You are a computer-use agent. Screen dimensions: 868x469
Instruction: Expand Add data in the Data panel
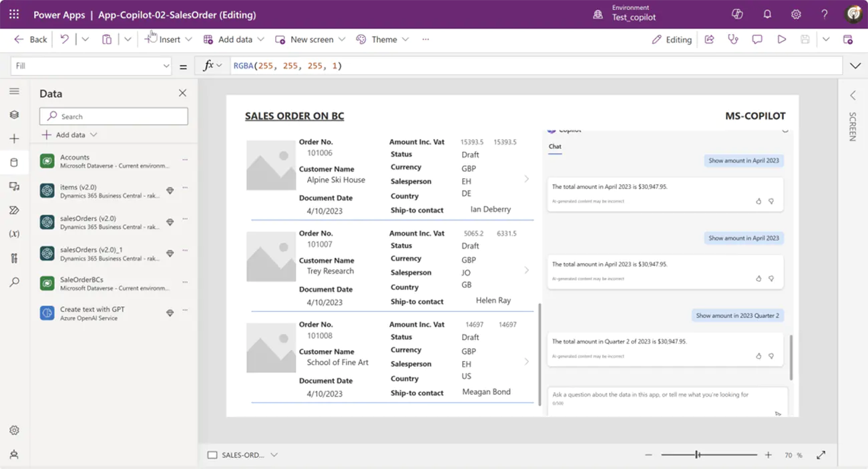tap(69, 135)
